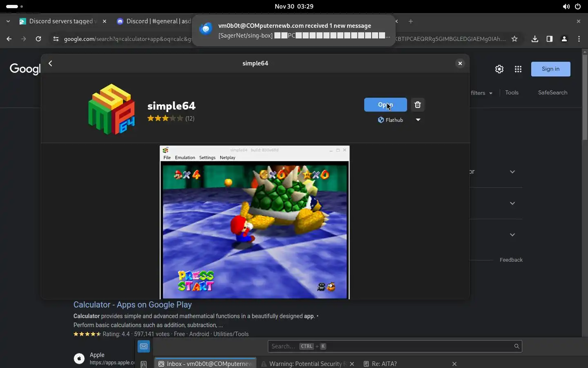Click the Feedback link
588x368 pixels.
click(511, 260)
